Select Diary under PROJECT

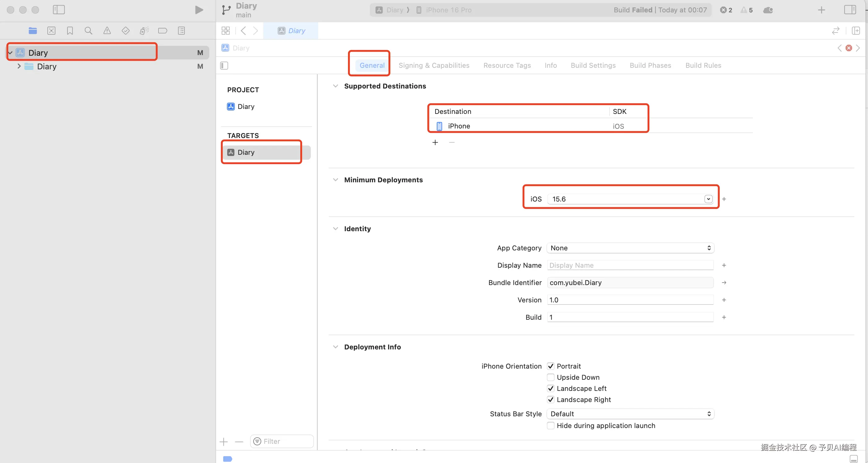coord(246,106)
